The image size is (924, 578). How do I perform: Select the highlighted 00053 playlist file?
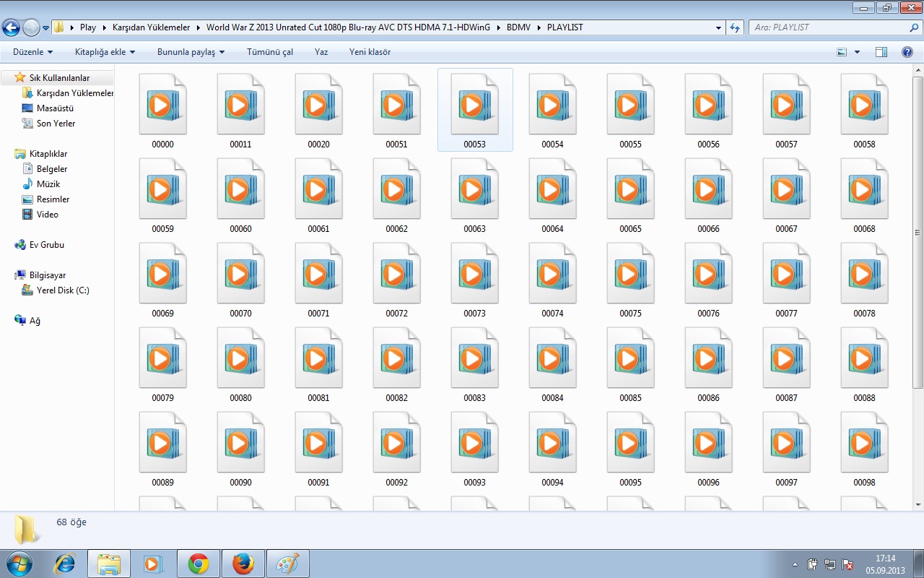pos(475,110)
